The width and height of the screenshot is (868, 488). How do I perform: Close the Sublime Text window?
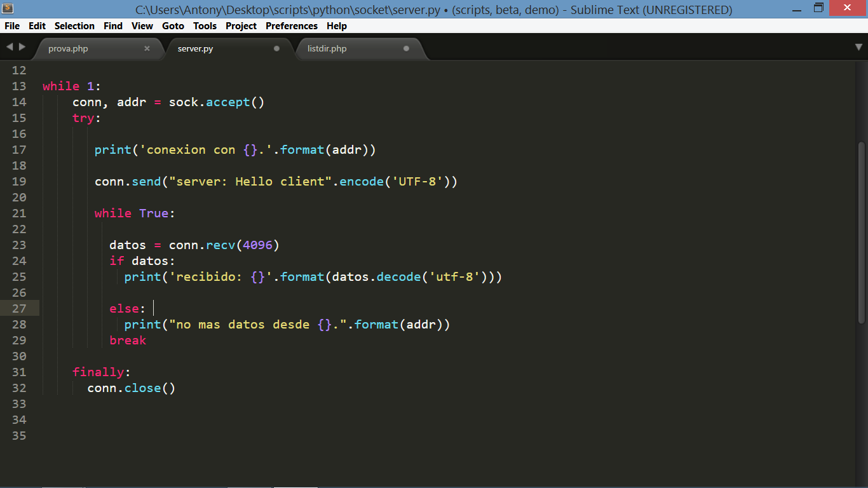click(x=846, y=8)
